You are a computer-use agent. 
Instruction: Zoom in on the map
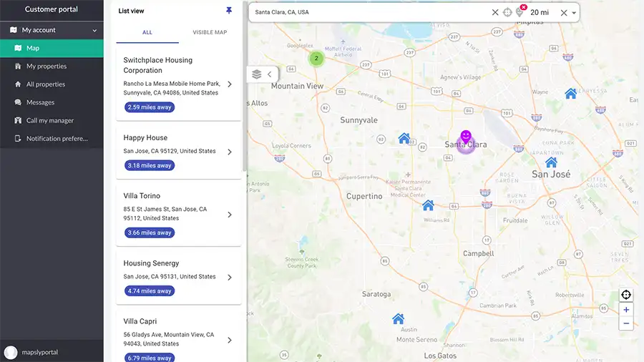click(626, 310)
